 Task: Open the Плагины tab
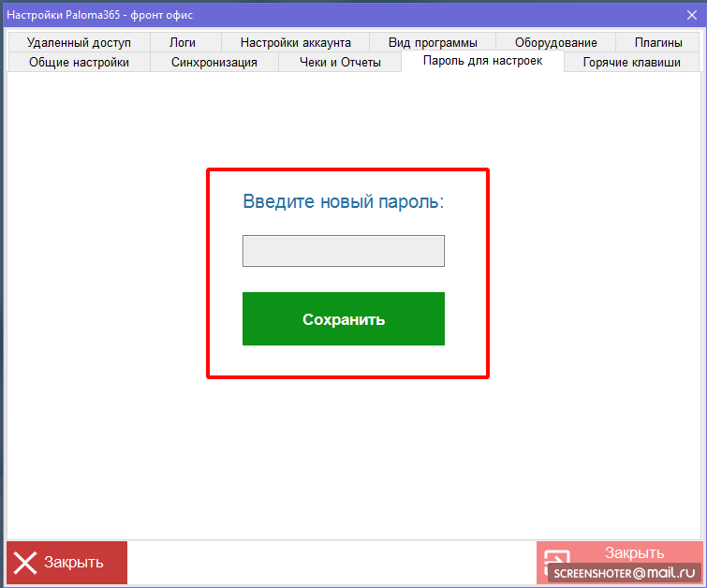(x=658, y=42)
